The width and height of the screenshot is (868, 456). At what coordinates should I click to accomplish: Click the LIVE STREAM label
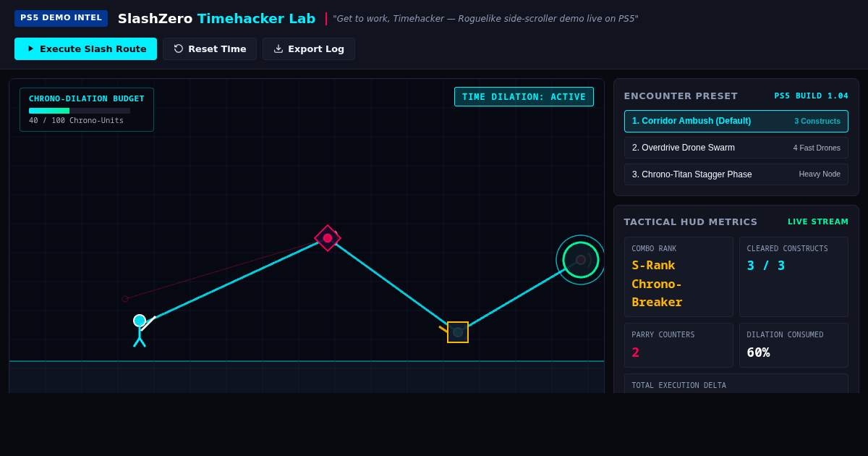818,221
